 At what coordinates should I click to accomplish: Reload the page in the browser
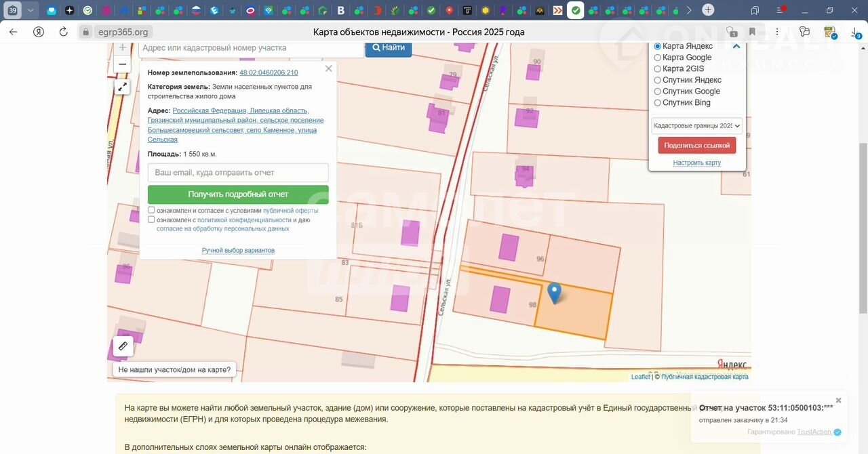coord(63,32)
